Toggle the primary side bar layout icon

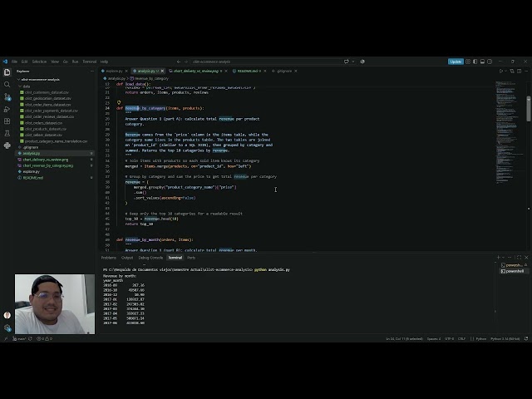tap(475, 62)
